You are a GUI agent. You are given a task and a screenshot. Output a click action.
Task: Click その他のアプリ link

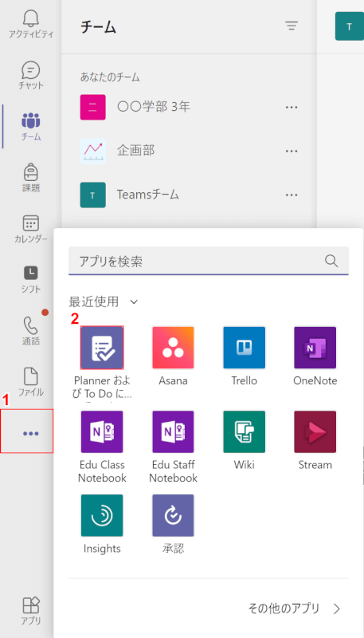295,608
